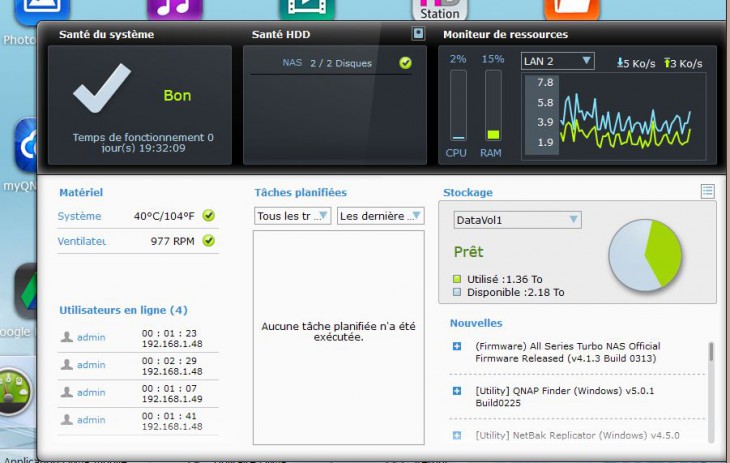Expand the NetBak Replicator news plus icon

pyautogui.click(x=457, y=435)
